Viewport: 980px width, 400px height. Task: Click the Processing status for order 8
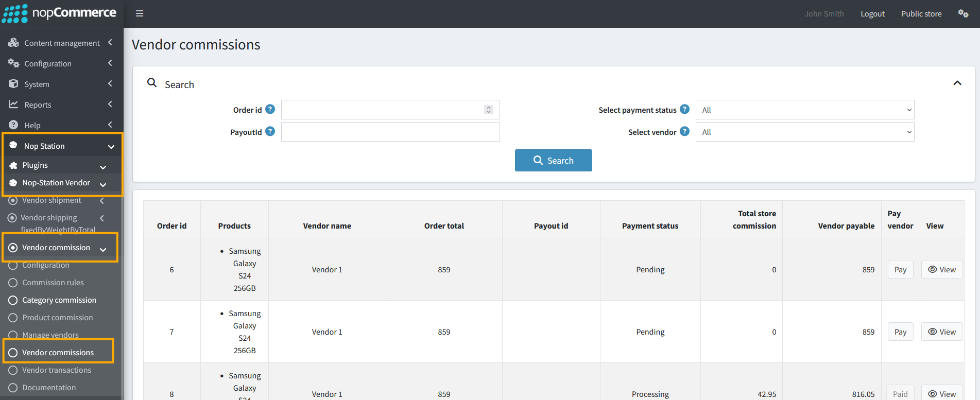click(650, 394)
